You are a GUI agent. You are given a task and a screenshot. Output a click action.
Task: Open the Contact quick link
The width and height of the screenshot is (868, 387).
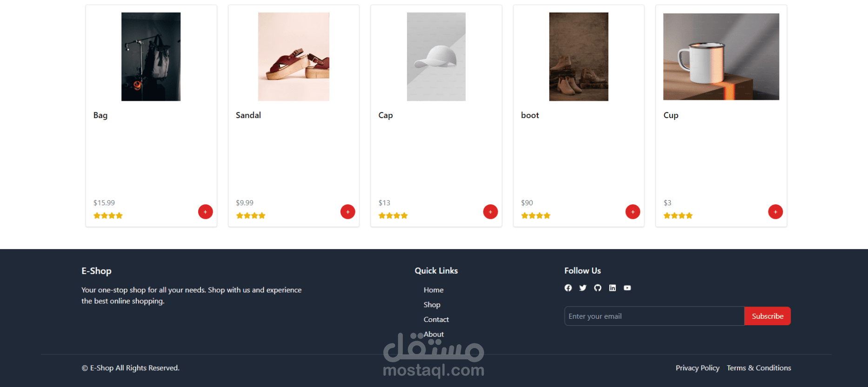tap(436, 320)
